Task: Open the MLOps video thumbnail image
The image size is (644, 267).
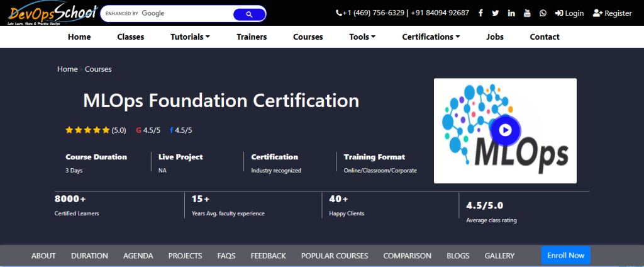Action: (505, 131)
